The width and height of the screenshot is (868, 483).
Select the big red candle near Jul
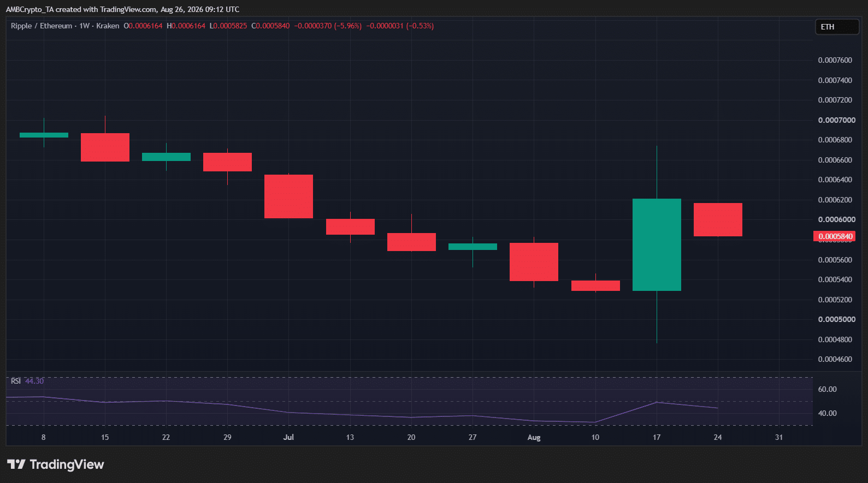[x=288, y=196]
